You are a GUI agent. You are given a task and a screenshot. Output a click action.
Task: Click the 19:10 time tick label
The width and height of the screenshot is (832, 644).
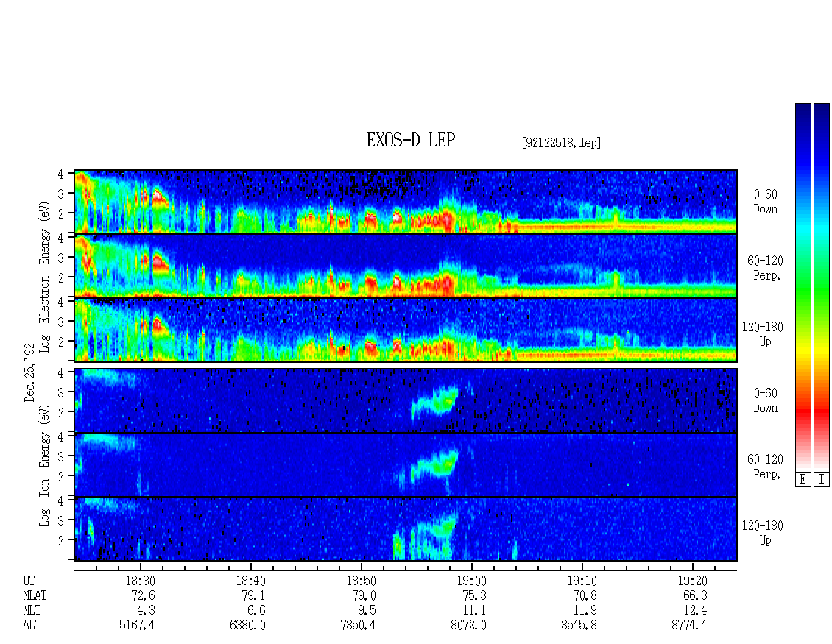(x=582, y=581)
